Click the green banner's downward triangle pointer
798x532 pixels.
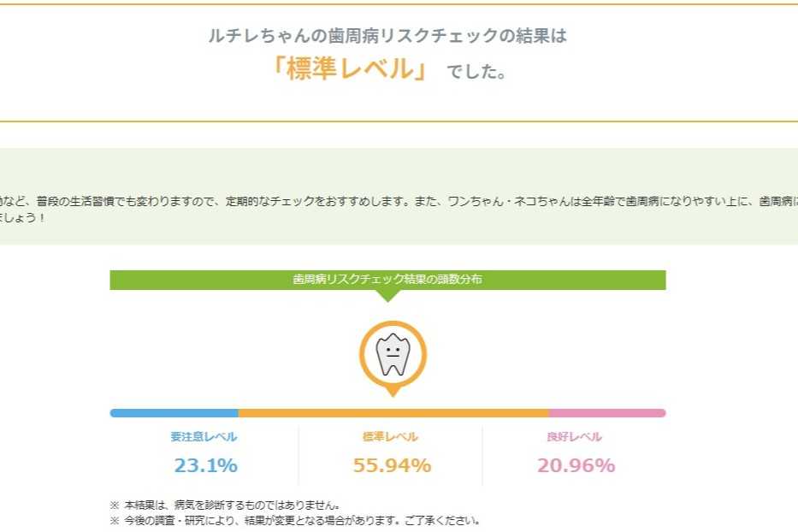[x=387, y=296]
